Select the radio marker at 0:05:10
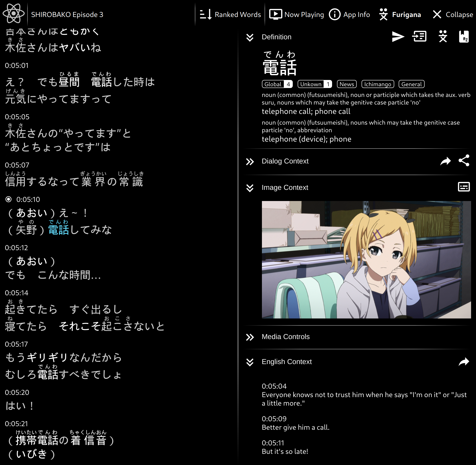This screenshot has height=465, width=476. click(8, 199)
